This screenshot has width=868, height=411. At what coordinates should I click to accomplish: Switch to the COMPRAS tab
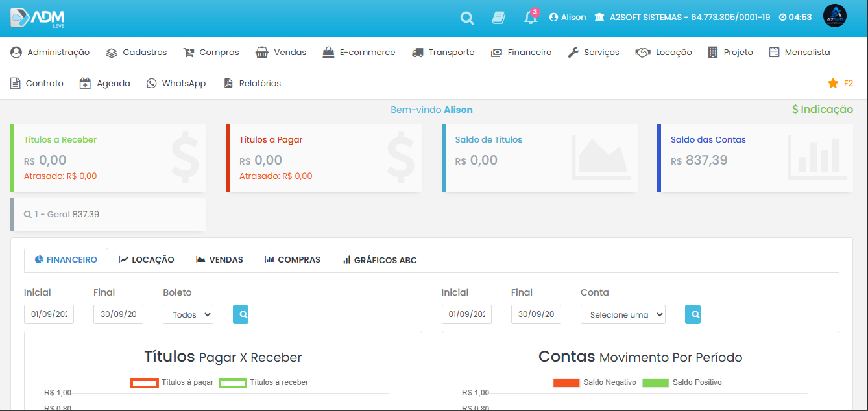293,260
